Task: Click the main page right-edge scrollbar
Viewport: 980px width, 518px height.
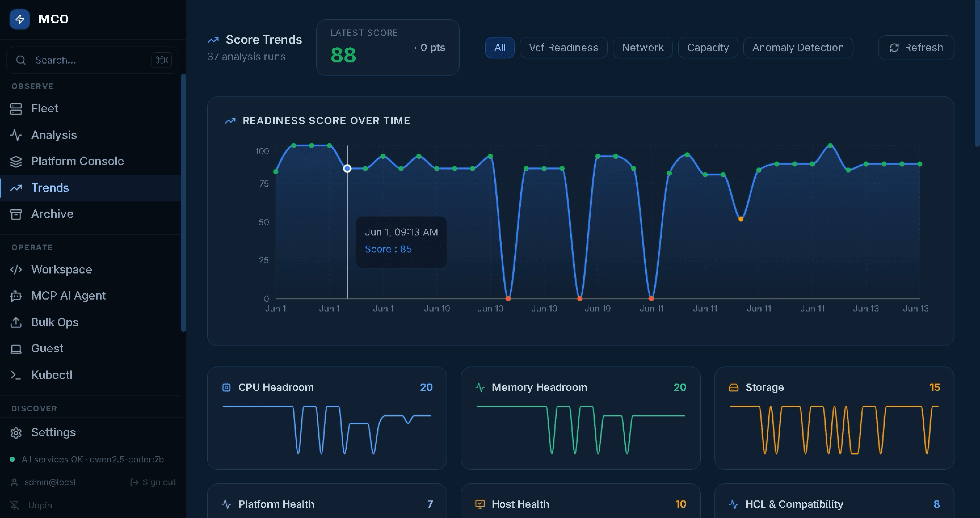Action: pyautogui.click(x=977, y=73)
